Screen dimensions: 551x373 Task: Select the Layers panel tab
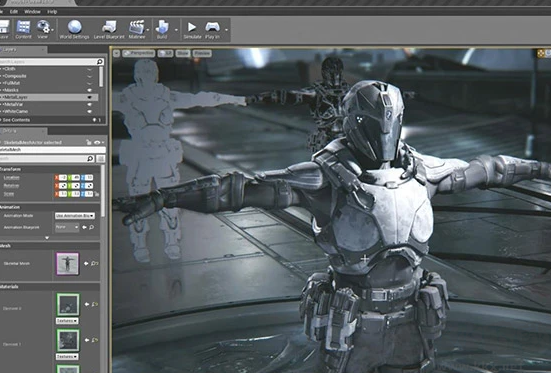(x=23, y=50)
